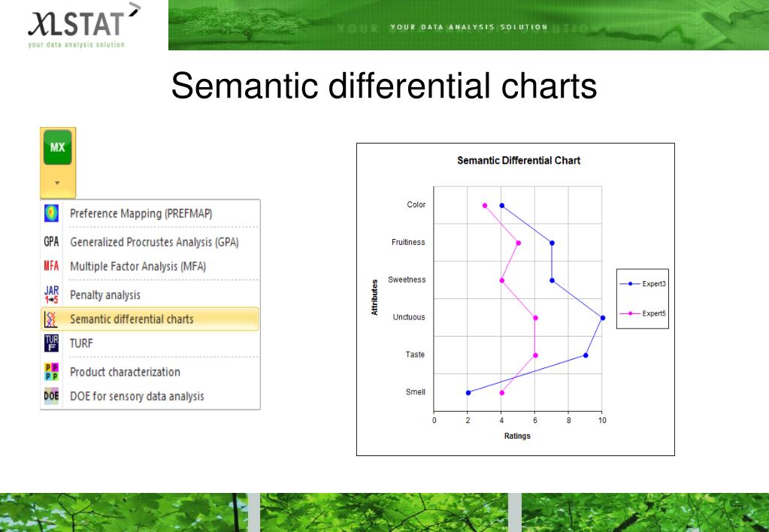Select Preference Mapping (PREFMAP) menu item

pos(150,213)
